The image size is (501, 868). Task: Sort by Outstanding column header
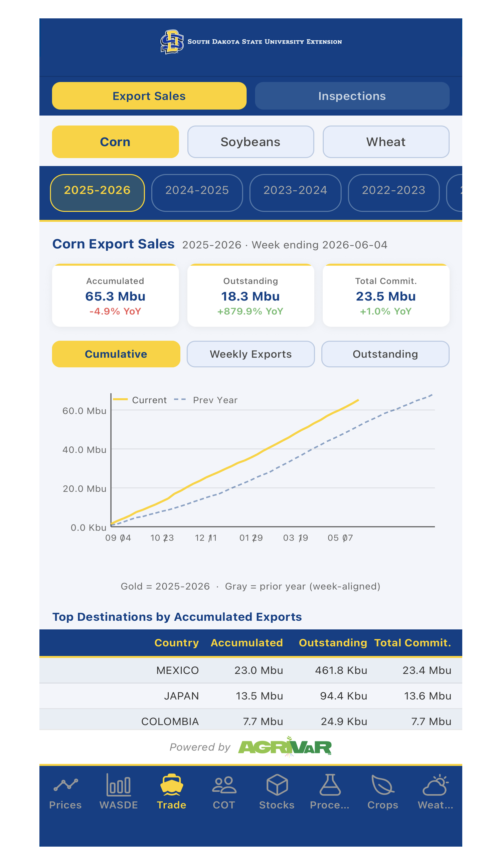[x=333, y=643]
